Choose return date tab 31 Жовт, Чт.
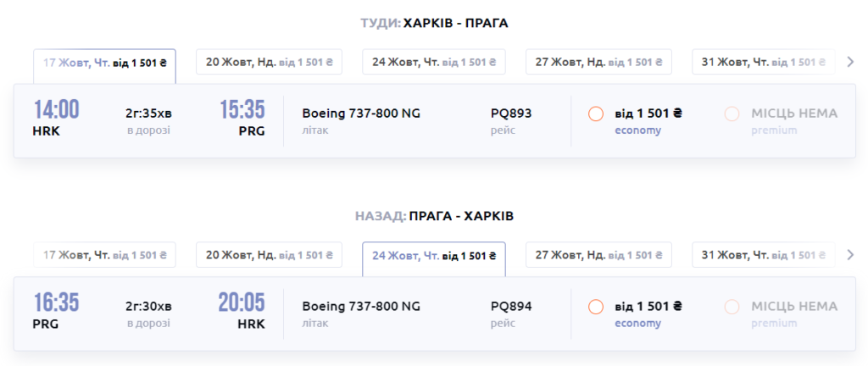868x366 pixels. click(764, 255)
